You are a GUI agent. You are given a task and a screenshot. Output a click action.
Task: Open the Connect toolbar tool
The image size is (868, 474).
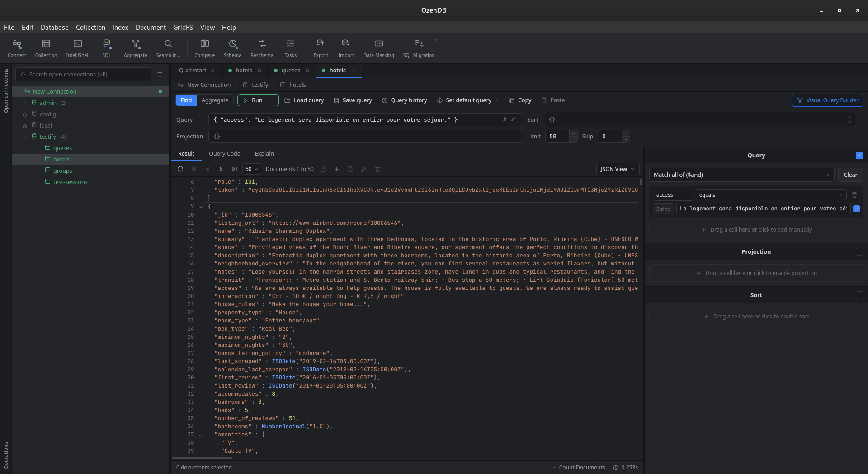click(x=17, y=48)
